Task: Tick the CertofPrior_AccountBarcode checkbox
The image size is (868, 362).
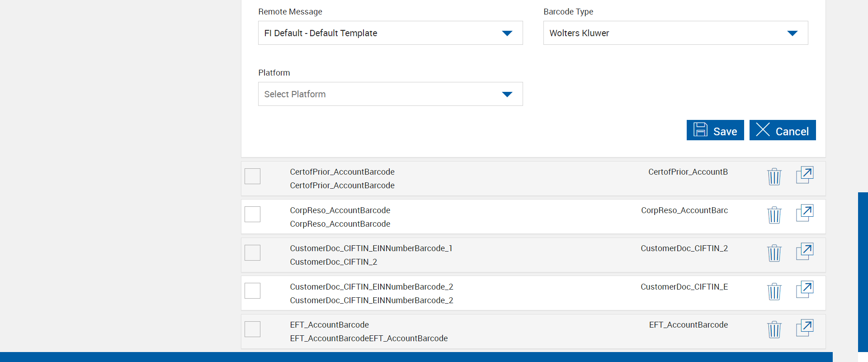Action: tap(252, 176)
